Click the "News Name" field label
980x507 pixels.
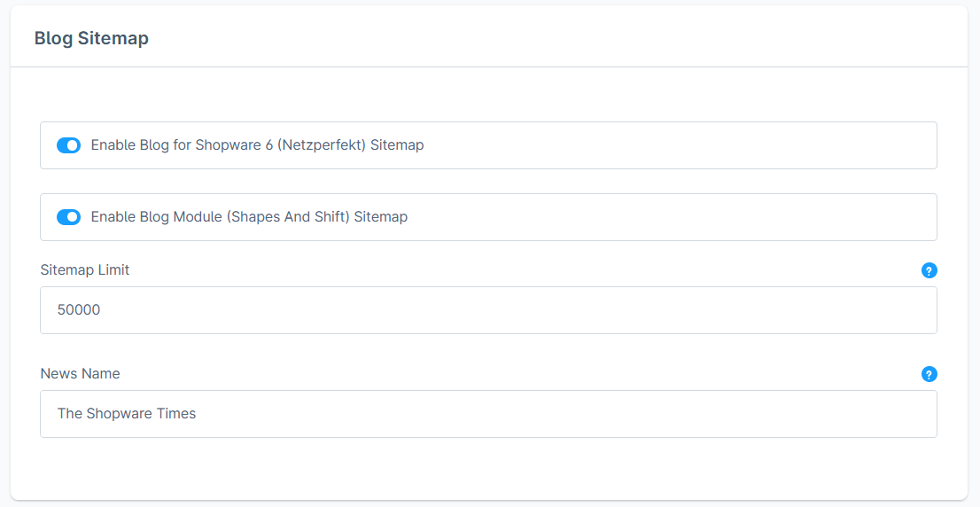tap(80, 374)
